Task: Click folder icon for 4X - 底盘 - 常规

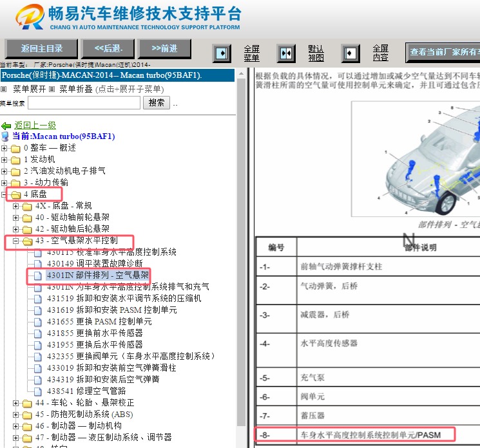Action: click(27, 207)
